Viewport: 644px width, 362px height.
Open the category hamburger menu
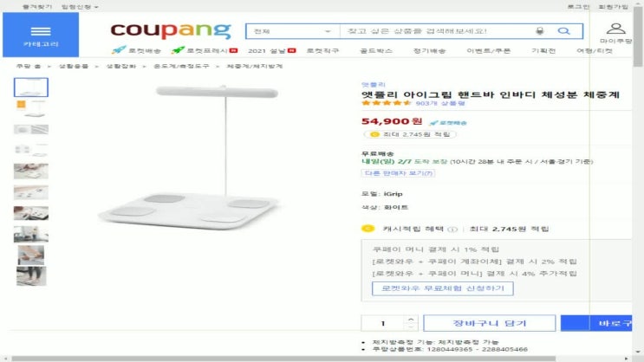(41, 35)
